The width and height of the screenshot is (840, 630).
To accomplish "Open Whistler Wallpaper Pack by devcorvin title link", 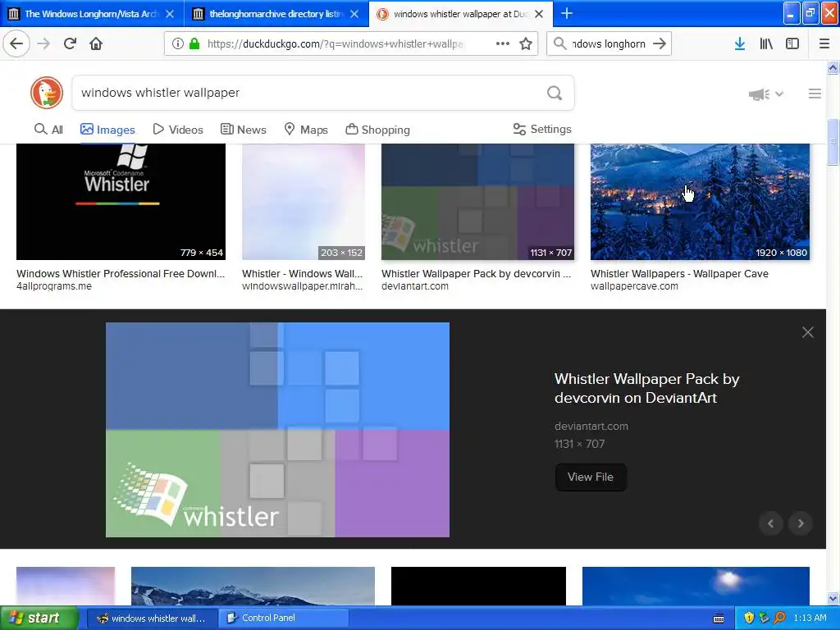I will (x=646, y=388).
